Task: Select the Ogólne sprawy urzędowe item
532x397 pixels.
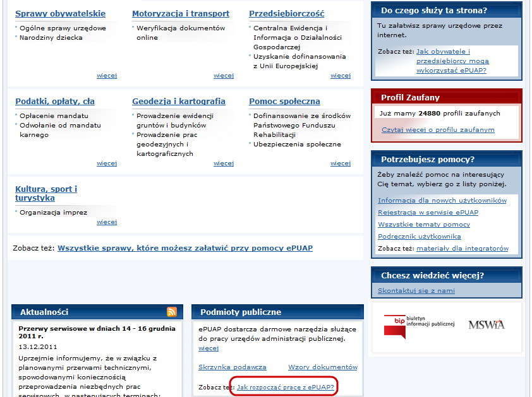Action: (x=63, y=28)
